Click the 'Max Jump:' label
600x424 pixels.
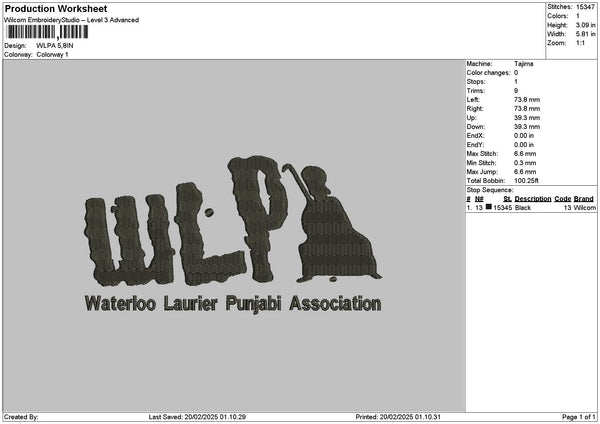coord(482,172)
